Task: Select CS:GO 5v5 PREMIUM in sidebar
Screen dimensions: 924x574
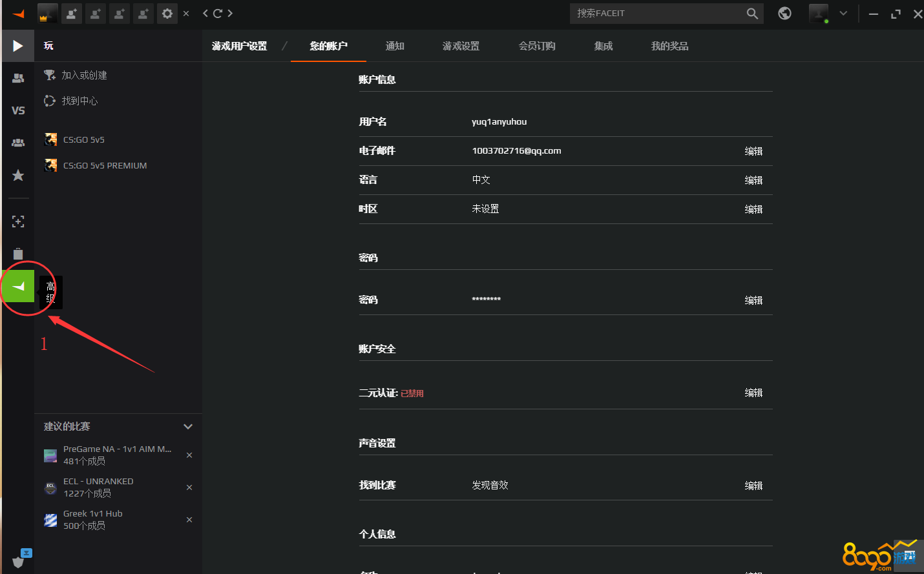Action: click(105, 166)
